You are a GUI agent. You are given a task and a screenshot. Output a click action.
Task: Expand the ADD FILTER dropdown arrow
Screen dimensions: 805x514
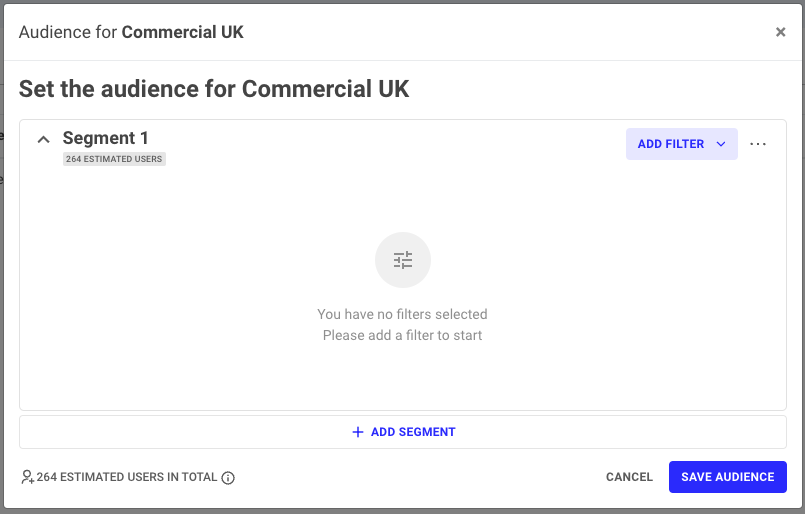point(721,144)
